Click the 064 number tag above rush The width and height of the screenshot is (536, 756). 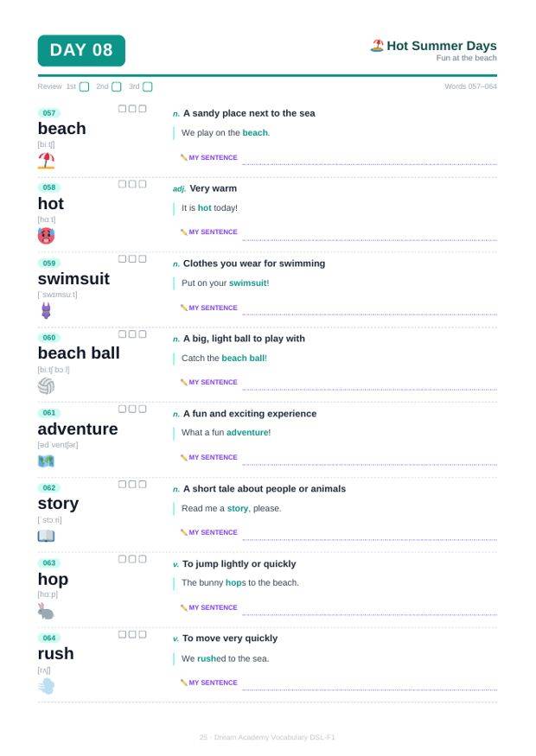click(49, 638)
